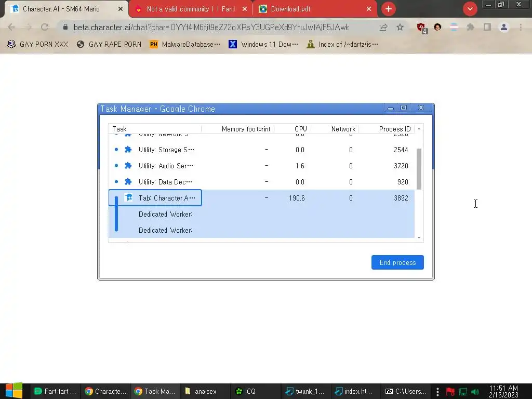Click volume speaker tray icon
This screenshot has width=532, height=399.
(475, 392)
